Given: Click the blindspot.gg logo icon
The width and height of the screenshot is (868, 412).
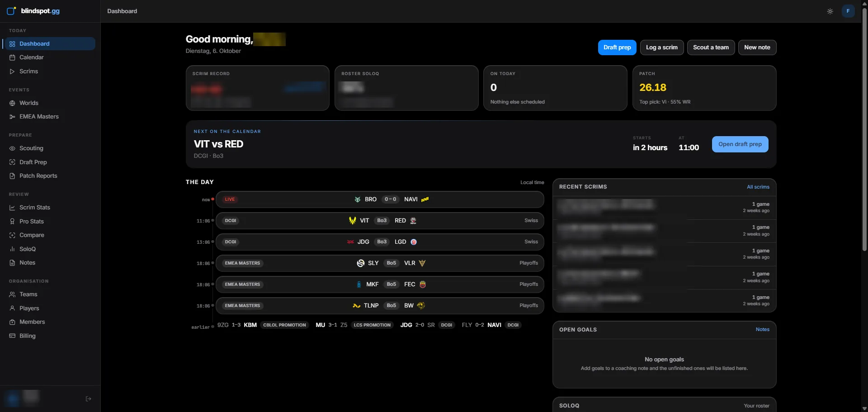Looking at the screenshot, I should pos(11,11).
